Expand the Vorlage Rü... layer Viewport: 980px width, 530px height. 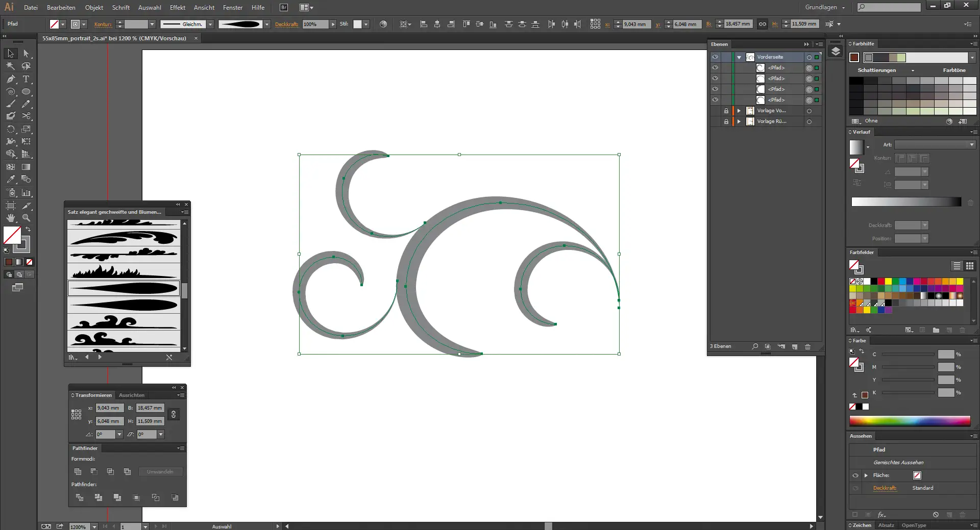click(x=739, y=121)
